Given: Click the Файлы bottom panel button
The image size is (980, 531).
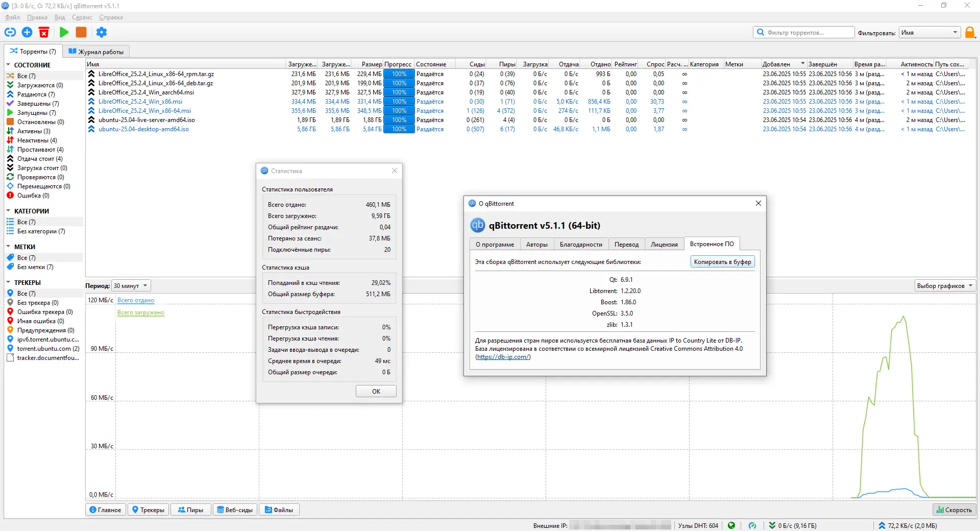Looking at the screenshot, I should pos(279,510).
